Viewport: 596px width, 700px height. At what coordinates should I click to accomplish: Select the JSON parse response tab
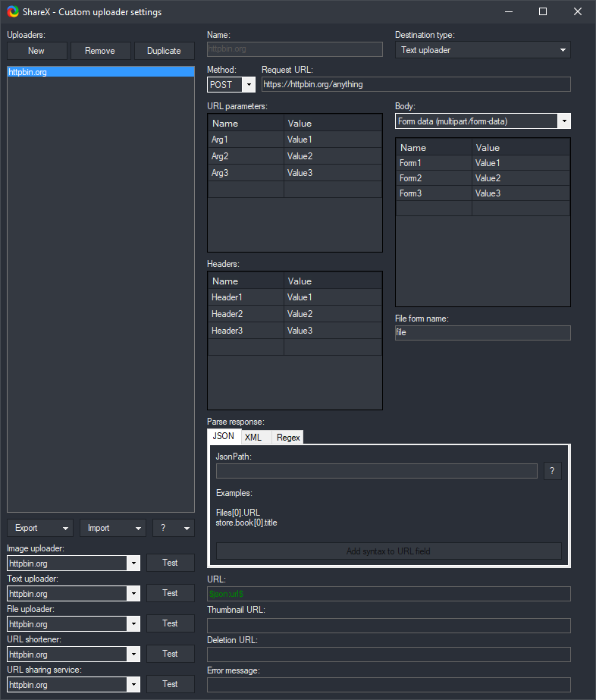pos(224,436)
